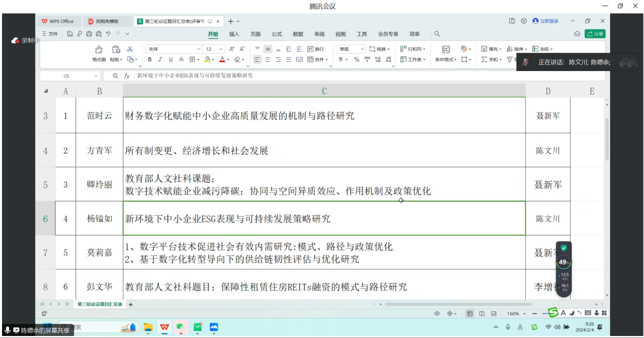Open the 视图 ribbon tab
The image size is (644, 338).
340,34
